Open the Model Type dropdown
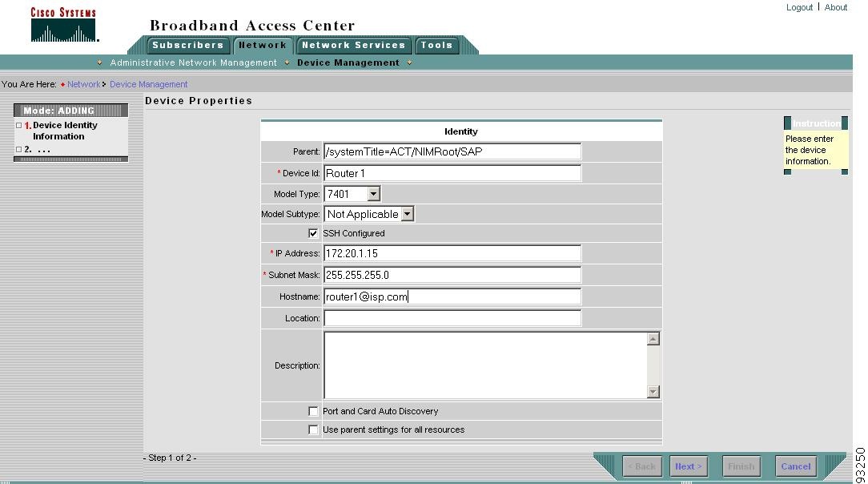This screenshot has height=484, width=868. click(352, 194)
